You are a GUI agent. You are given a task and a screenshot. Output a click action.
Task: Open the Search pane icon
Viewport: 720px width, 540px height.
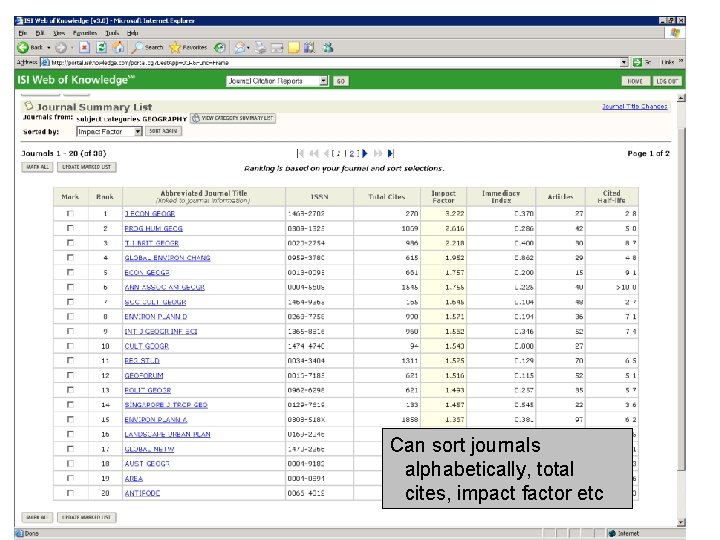pyautogui.click(x=137, y=47)
